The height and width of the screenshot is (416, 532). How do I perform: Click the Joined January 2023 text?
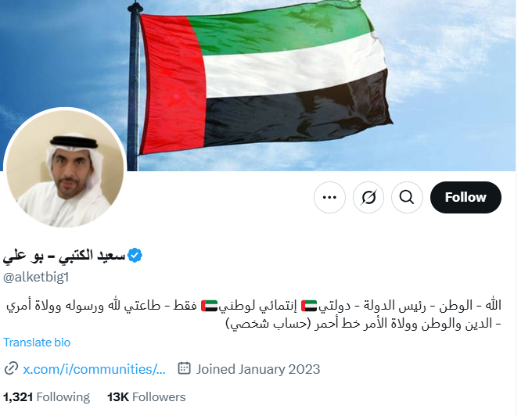click(x=258, y=369)
